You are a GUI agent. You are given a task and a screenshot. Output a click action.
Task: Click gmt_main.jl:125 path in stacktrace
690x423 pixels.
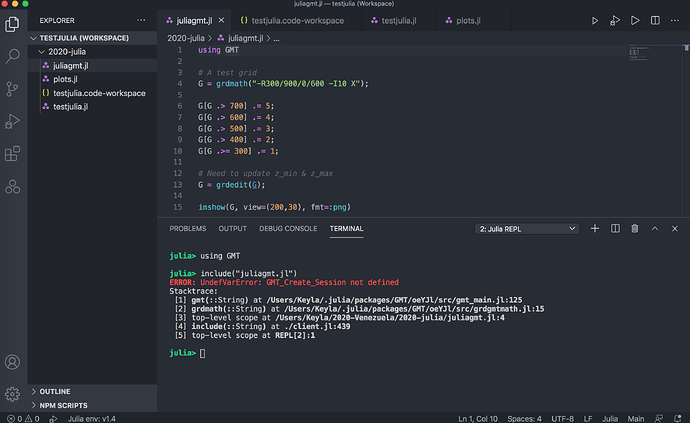pos(394,300)
